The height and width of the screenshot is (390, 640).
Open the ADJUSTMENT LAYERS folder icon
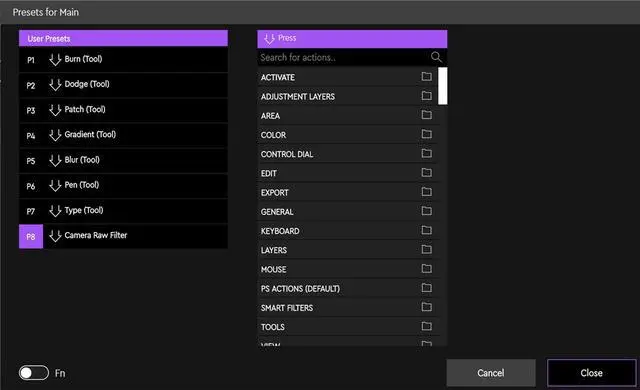(427, 95)
